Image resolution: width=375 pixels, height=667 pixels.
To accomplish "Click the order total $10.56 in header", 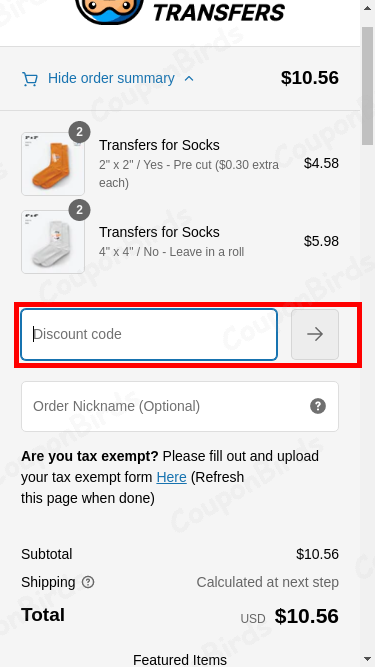I will click(310, 78).
